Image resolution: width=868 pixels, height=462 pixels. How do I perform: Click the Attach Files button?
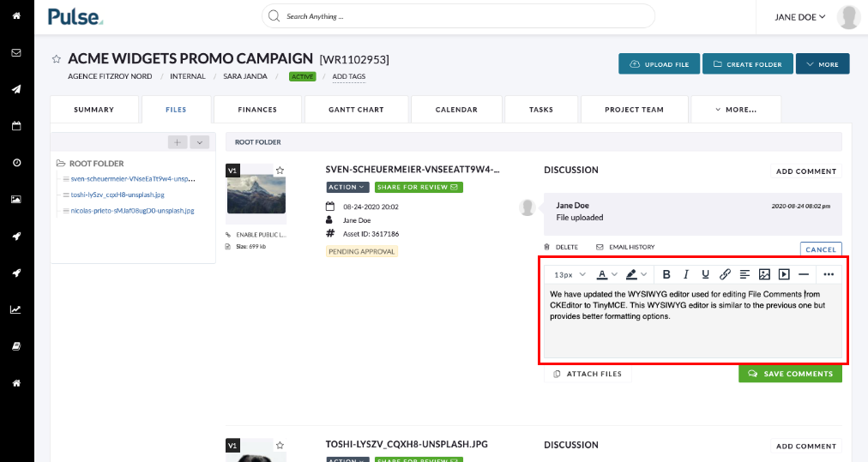click(x=588, y=374)
